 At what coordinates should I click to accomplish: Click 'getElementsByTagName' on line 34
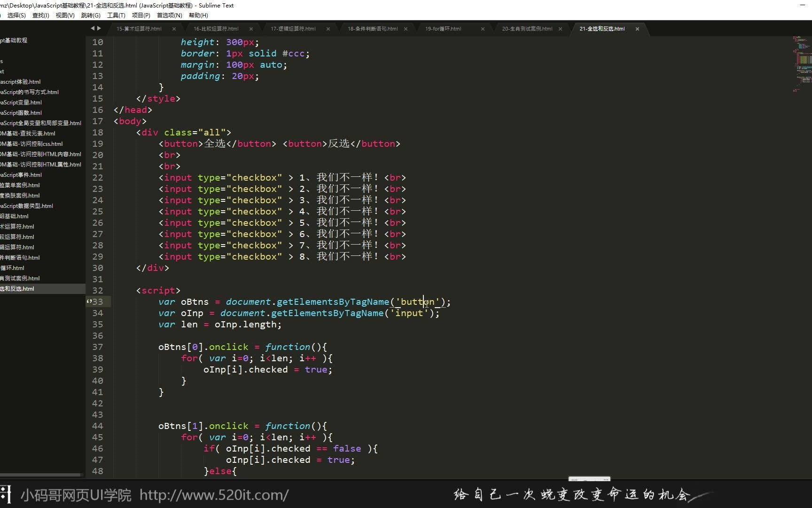(x=327, y=313)
